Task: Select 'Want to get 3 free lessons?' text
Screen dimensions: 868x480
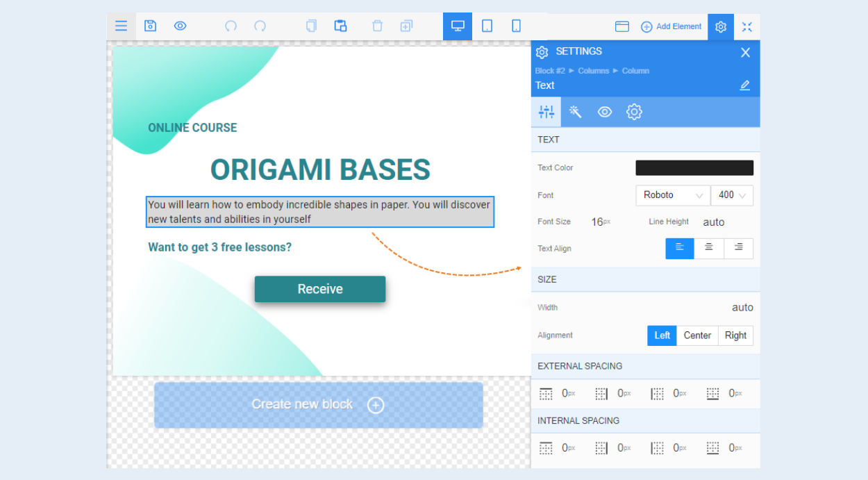Action: point(219,247)
